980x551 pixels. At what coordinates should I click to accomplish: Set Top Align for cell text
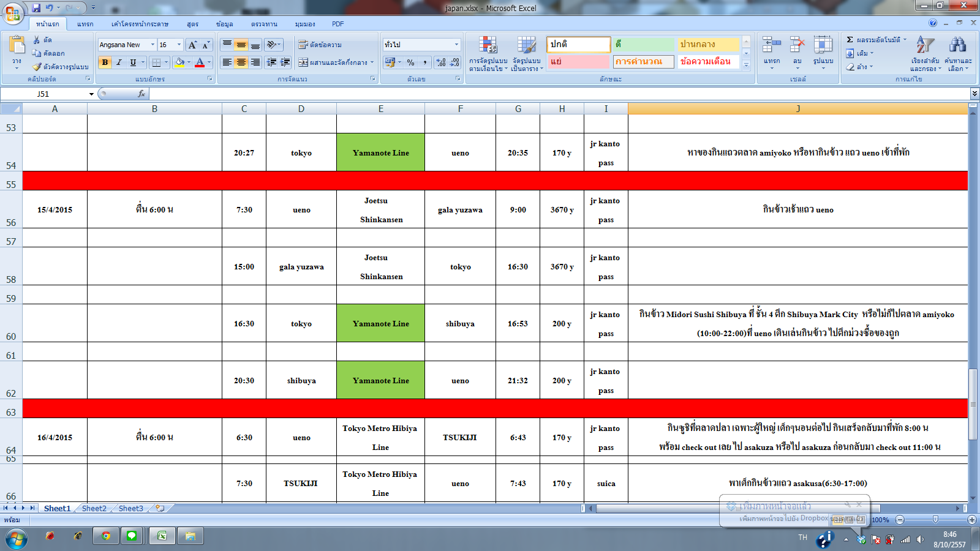pyautogui.click(x=227, y=45)
